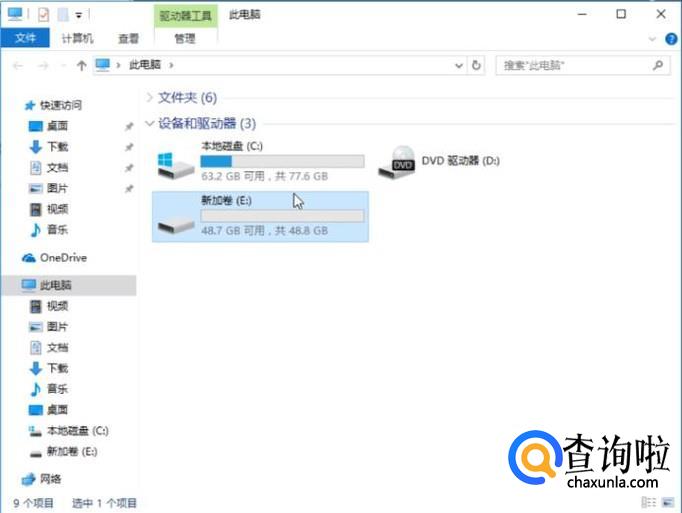Switch to details view icon in status bar

click(649, 503)
